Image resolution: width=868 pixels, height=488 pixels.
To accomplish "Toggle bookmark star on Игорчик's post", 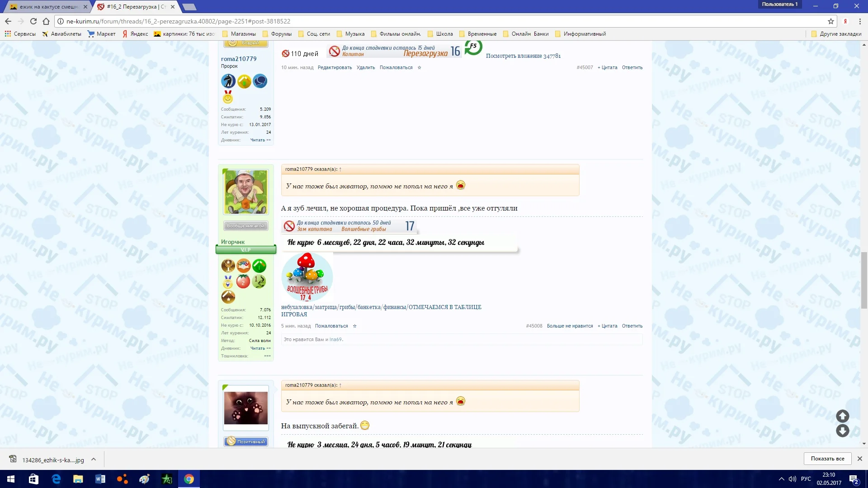I will (x=354, y=326).
